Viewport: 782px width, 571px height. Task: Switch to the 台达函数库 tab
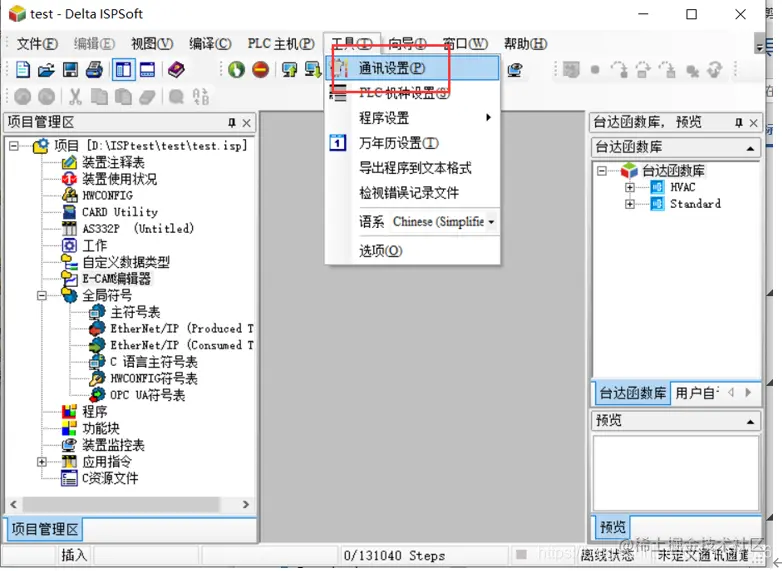632,393
